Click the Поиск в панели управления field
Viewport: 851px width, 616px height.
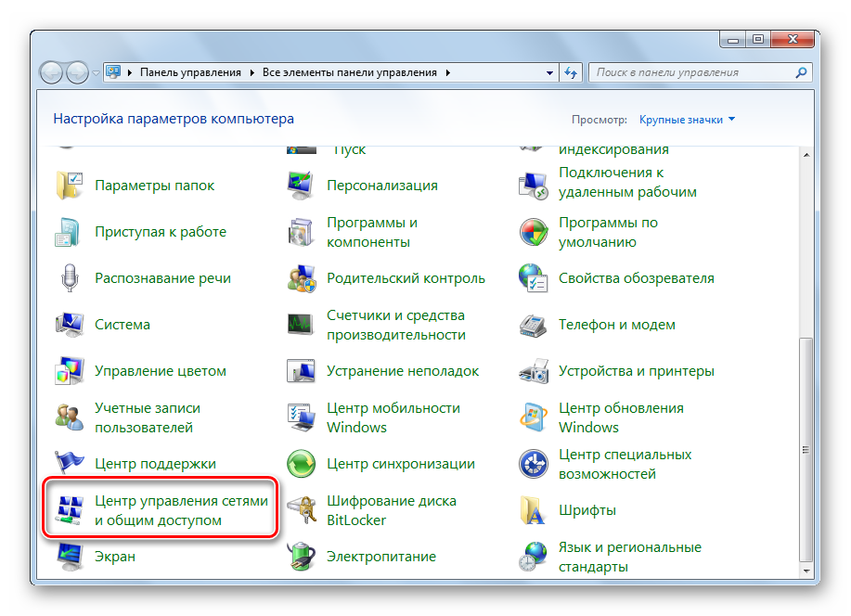(691, 72)
